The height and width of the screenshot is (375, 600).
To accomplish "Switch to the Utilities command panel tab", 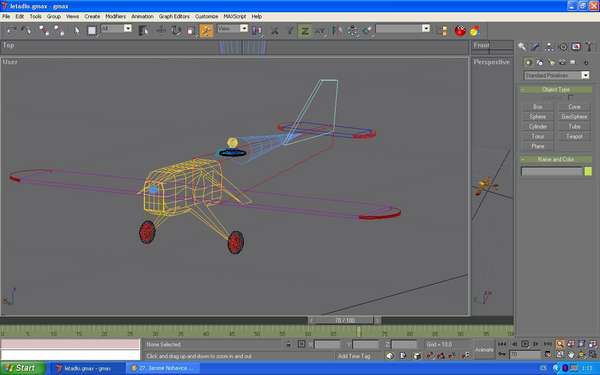I will click(x=589, y=47).
